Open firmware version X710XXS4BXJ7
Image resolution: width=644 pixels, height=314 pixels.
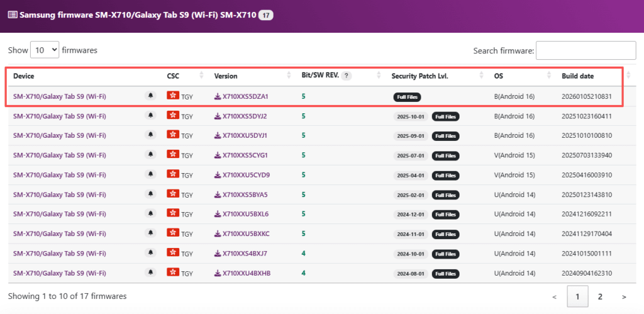[x=241, y=254]
